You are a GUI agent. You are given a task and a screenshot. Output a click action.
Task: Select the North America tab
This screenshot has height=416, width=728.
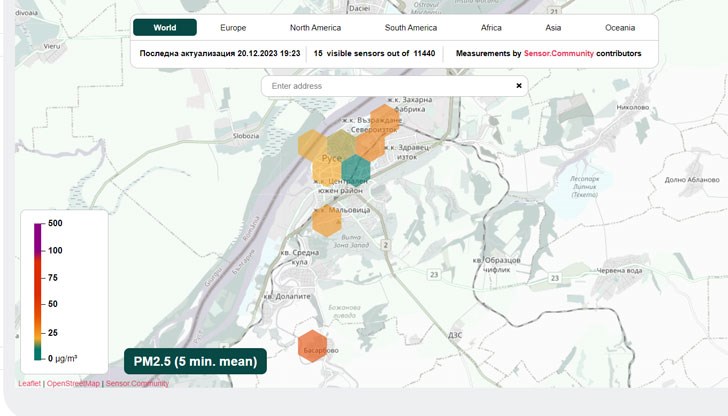click(315, 28)
